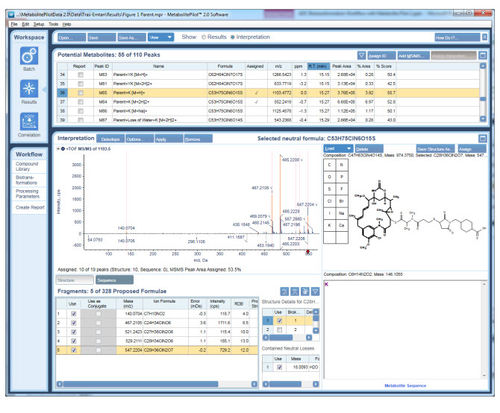Select the Interpretation radio button

pos(233,37)
